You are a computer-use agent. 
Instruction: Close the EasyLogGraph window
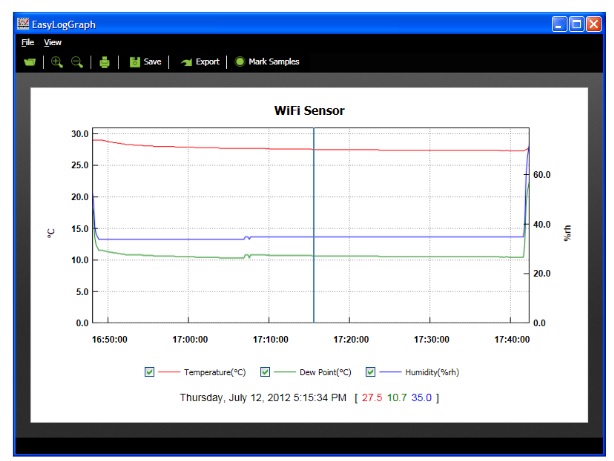pos(594,24)
